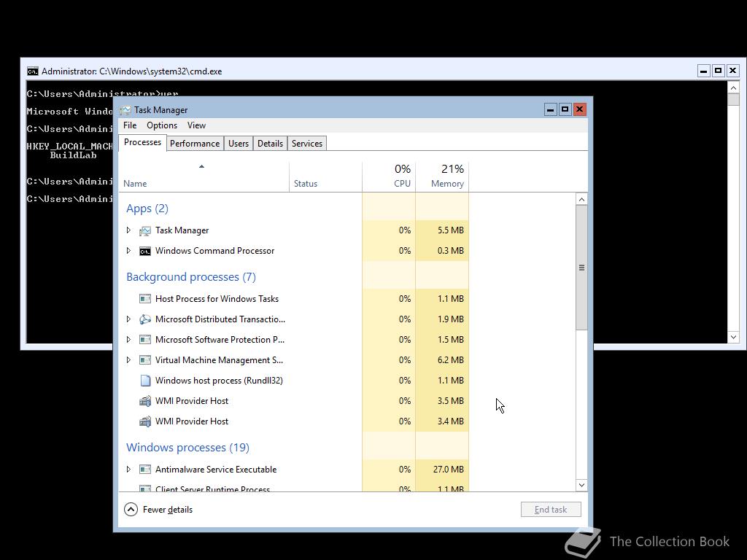Sort by the Status column header
747x560 pixels.
(x=326, y=177)
